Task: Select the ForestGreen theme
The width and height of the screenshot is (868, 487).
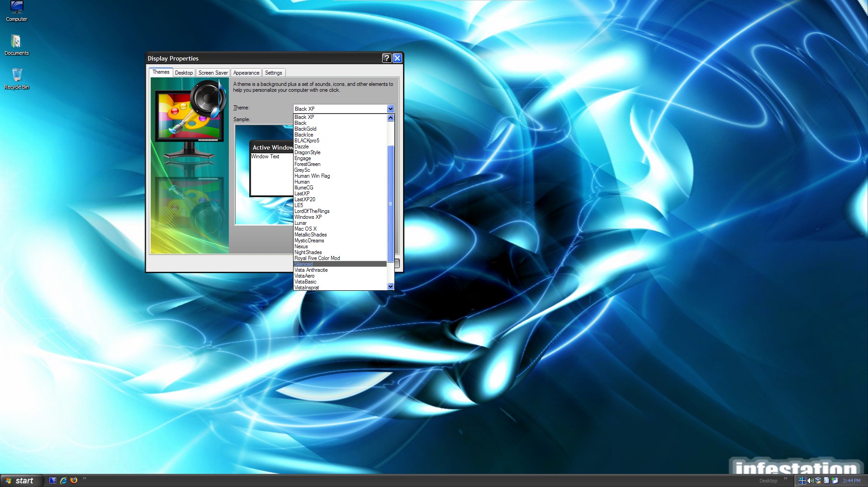Action: (x=340, y=164)
